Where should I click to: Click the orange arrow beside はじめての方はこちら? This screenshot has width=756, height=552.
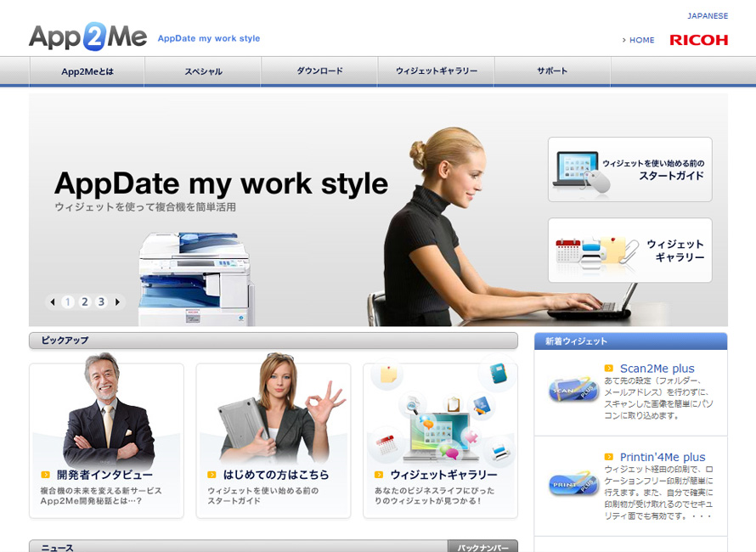click(x=212, y=475)
